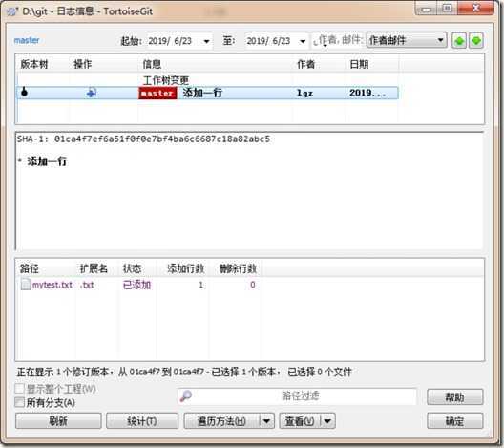Click the 状态 column header
This screenshot has height=448, width=504.
click(x=132, y=268)
